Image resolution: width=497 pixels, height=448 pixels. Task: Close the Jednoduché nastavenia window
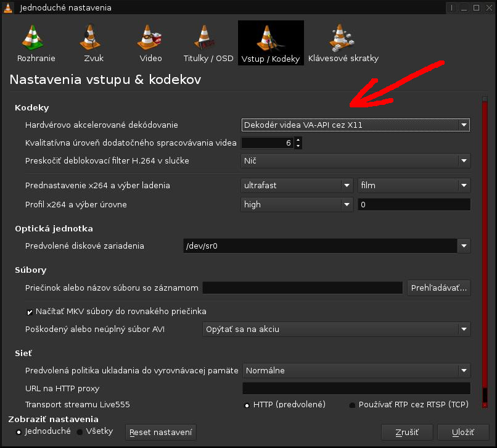point(489,7)
